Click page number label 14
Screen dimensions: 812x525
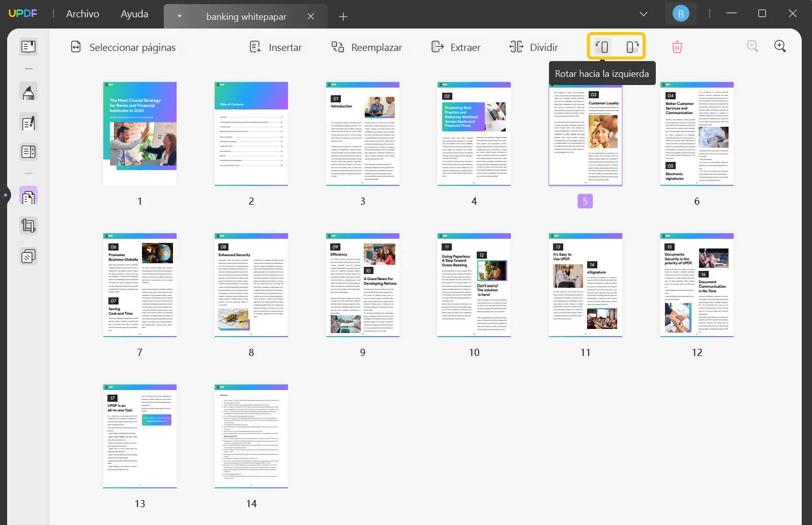point(251,504)
